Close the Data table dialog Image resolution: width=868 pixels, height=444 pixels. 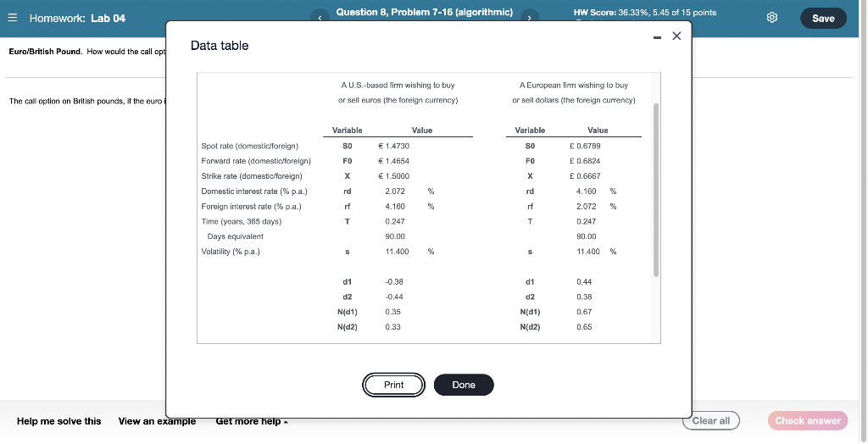[676, 36]
